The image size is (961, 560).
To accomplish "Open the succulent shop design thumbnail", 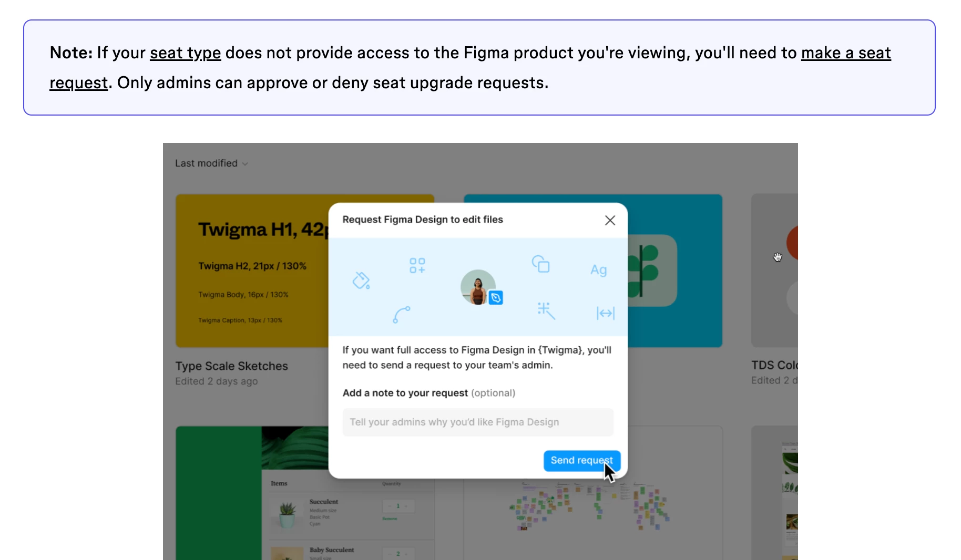I will click(x=252, y=493).
